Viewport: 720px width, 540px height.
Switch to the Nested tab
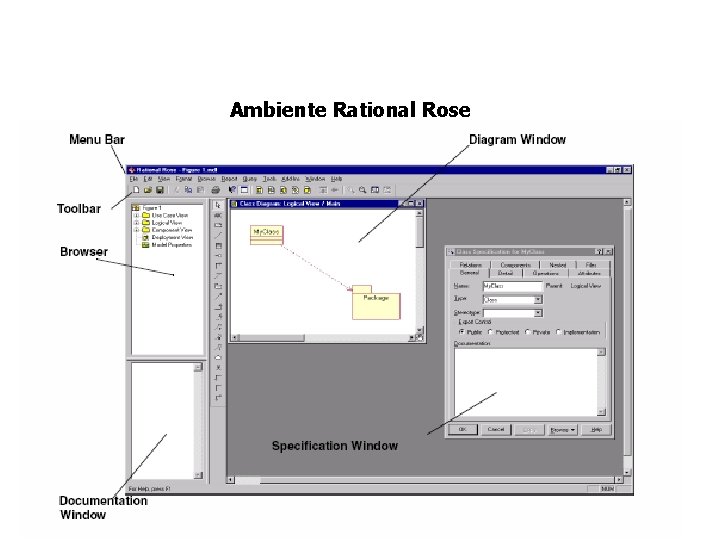[557, 265]
